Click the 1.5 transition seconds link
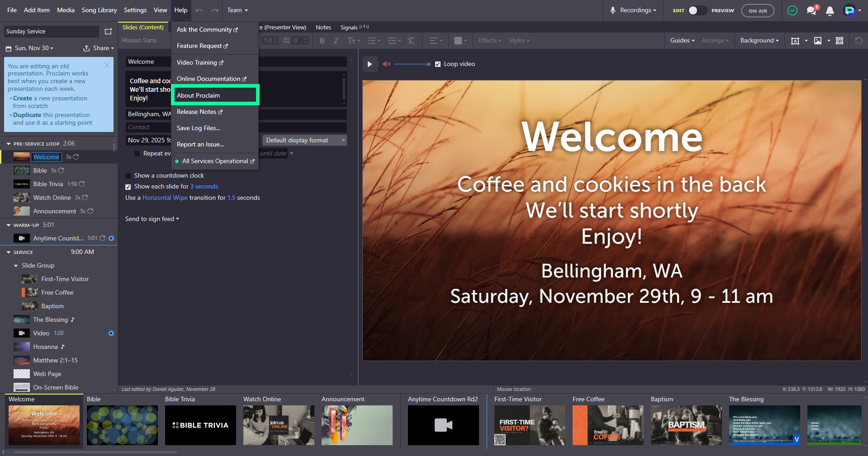The width and height of the screenshot is (868, 456). [x=231, y=198]
